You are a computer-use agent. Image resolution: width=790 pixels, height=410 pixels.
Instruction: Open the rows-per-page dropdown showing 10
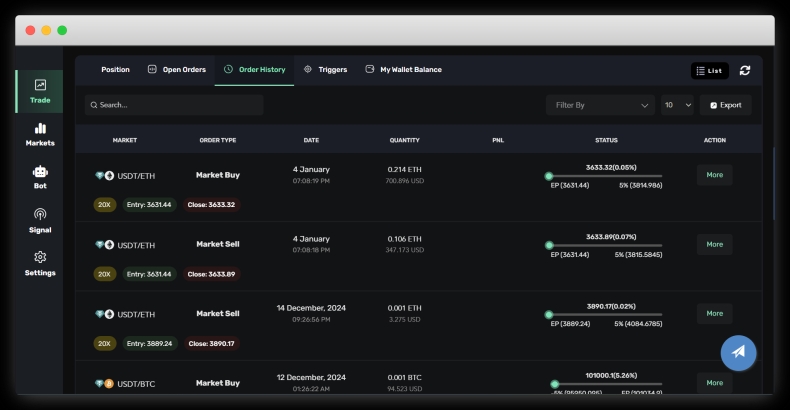(677, 105)
